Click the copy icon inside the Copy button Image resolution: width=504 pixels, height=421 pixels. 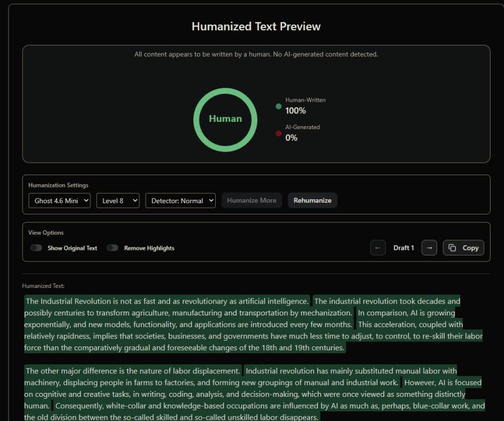pyautogui.click(x=453, y=247)
